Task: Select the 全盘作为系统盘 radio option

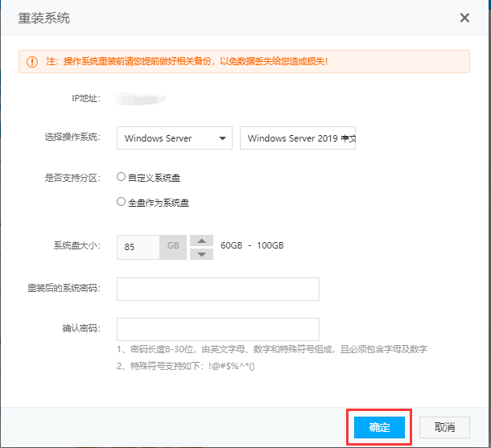Action: 122,202
